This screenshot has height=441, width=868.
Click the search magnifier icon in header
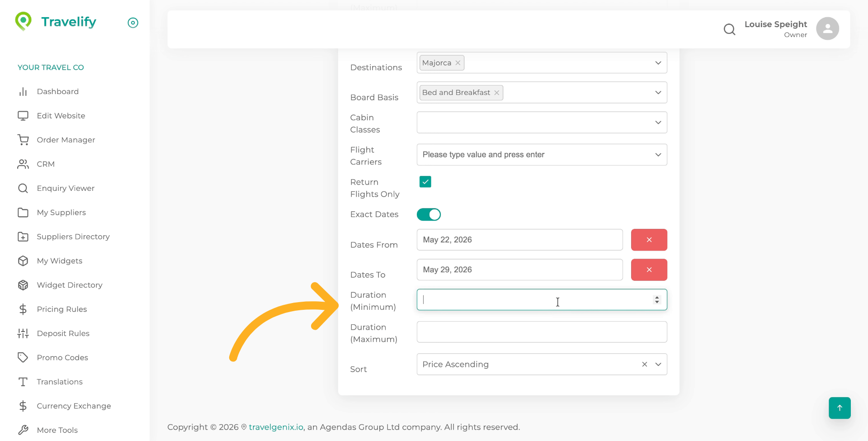pos(729,29)
